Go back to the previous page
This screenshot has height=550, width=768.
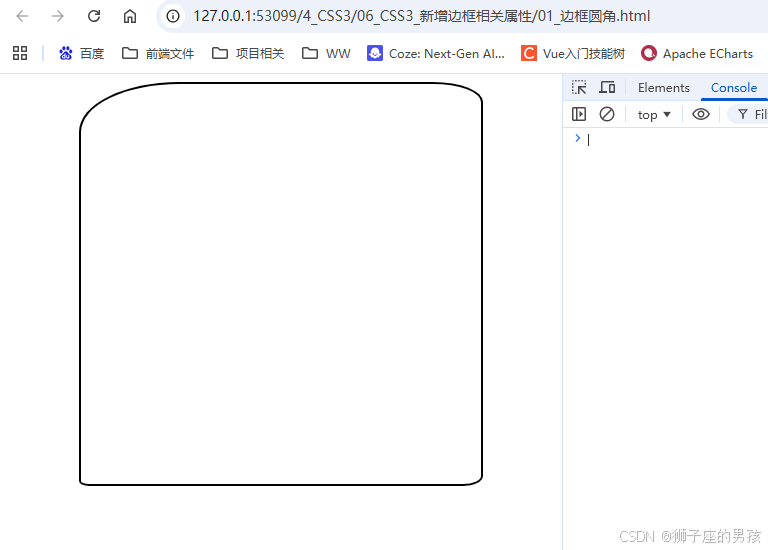22,16
